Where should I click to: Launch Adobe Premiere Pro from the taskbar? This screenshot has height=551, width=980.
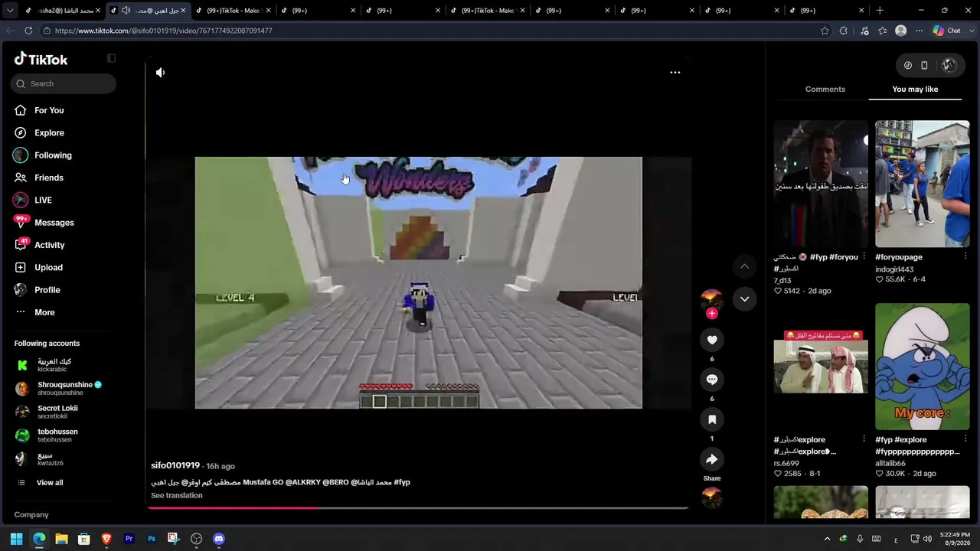tap(129, 539)
